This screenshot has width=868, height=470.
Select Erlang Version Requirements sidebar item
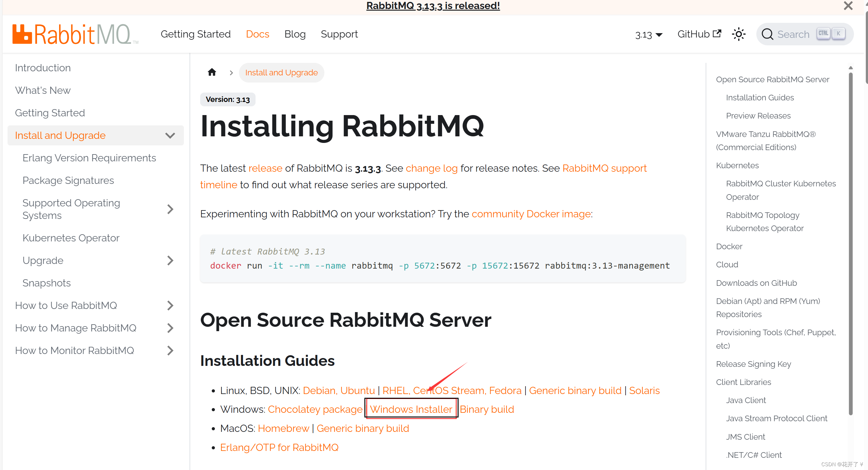(89, 158)
